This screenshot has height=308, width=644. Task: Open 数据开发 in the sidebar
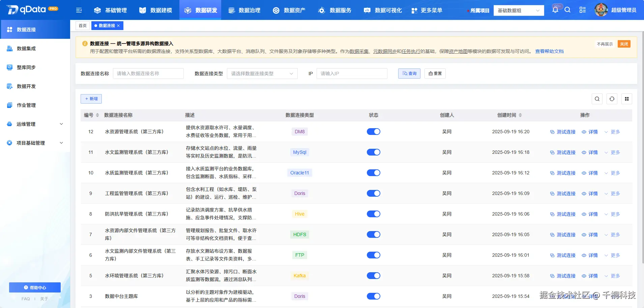35,86
